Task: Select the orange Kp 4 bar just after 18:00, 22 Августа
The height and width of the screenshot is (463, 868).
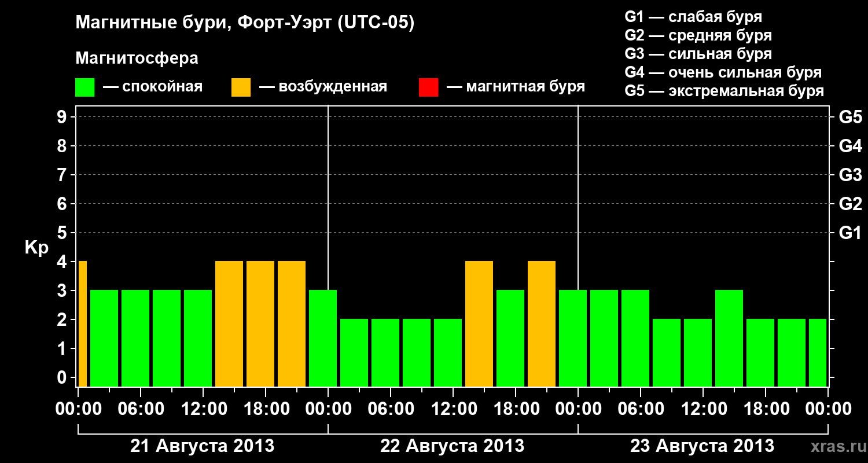Action: click(542, 324)
